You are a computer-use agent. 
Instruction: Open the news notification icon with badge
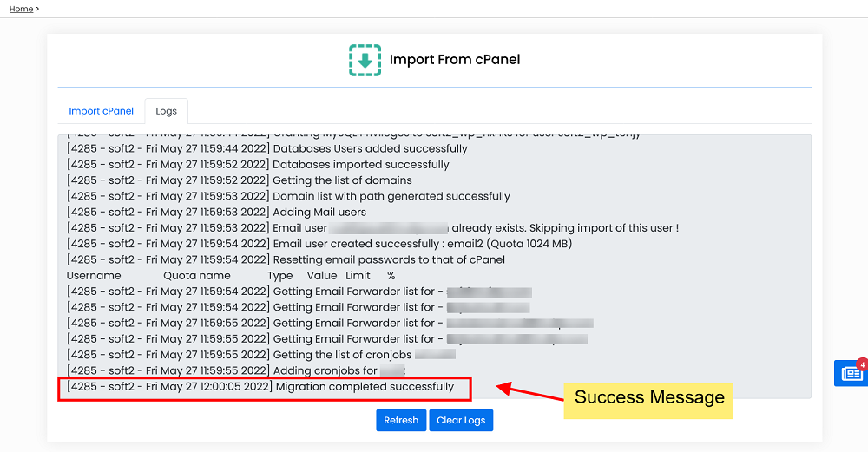(x=852, y=373)
